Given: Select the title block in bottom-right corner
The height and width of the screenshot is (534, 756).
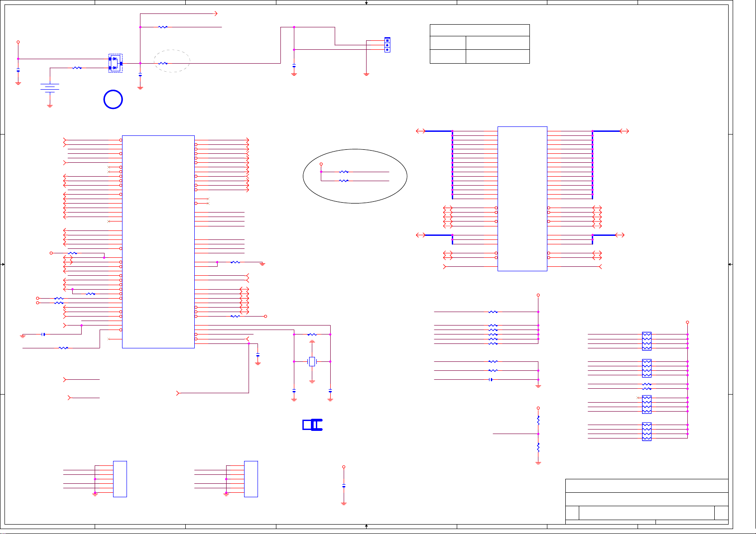Looking at the screenshot, I should [647, 500].
